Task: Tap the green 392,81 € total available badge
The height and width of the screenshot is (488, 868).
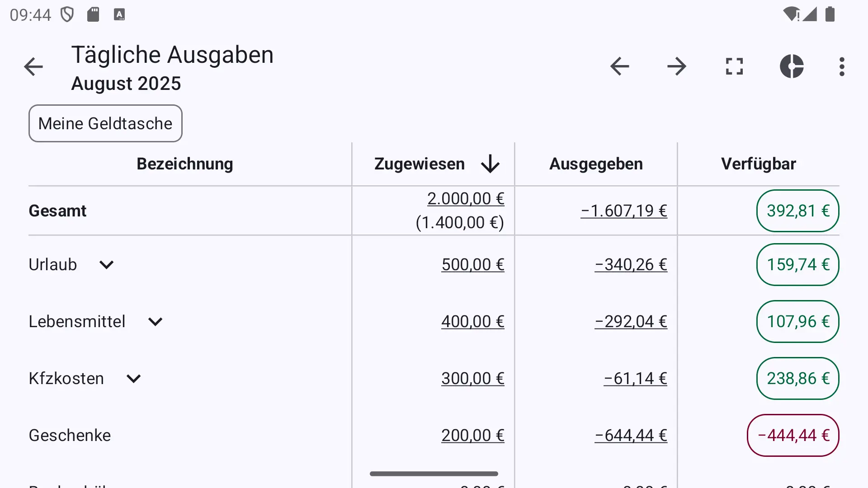Action: click(798, 211)
